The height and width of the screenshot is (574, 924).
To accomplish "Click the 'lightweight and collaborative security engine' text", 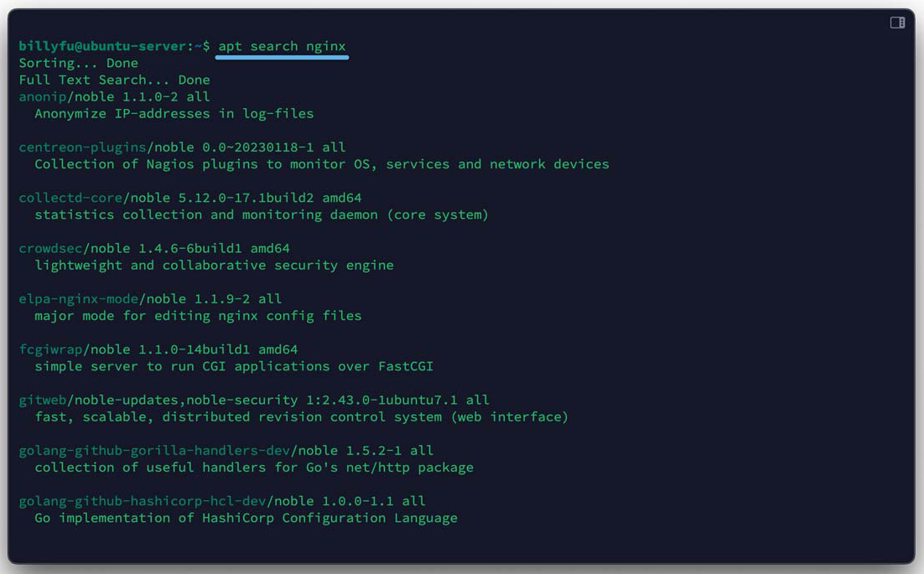I will click(214, 265).
